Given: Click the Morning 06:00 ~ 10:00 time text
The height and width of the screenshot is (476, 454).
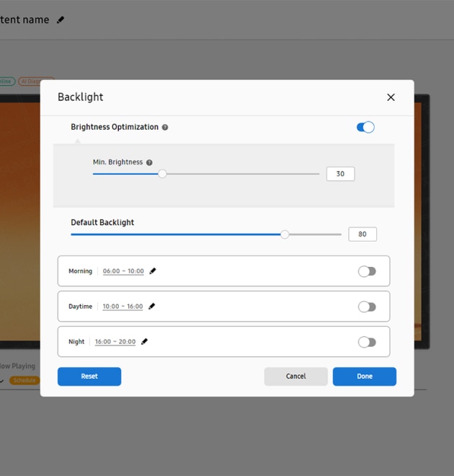Looking at the screenshot, I should coord(123,271).
